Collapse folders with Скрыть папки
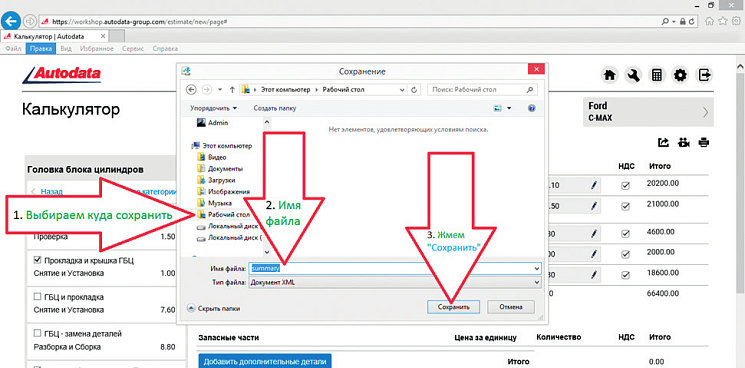This screenshot has width=745, height=368. click(x=214, y=308)
